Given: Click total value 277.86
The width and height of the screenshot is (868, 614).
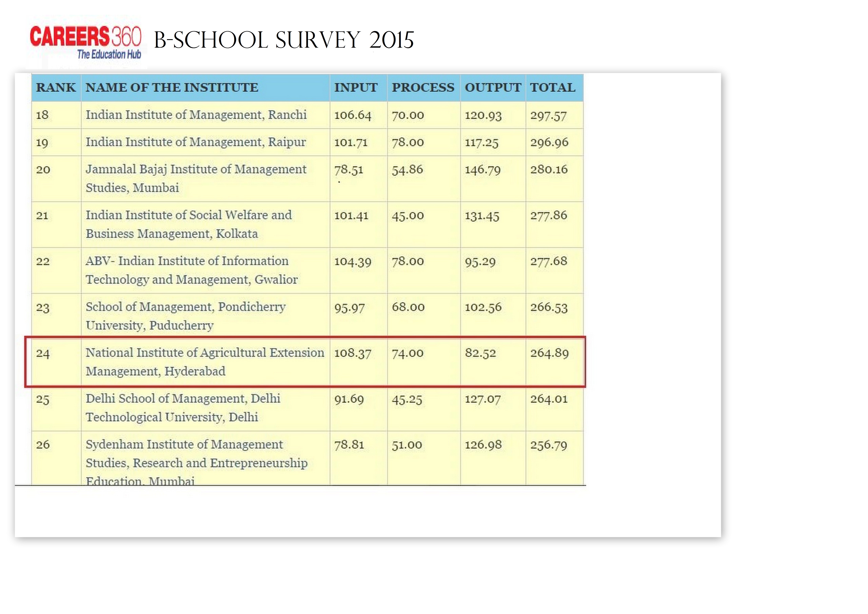Looking at the screenshot, I should coord(549,216).
